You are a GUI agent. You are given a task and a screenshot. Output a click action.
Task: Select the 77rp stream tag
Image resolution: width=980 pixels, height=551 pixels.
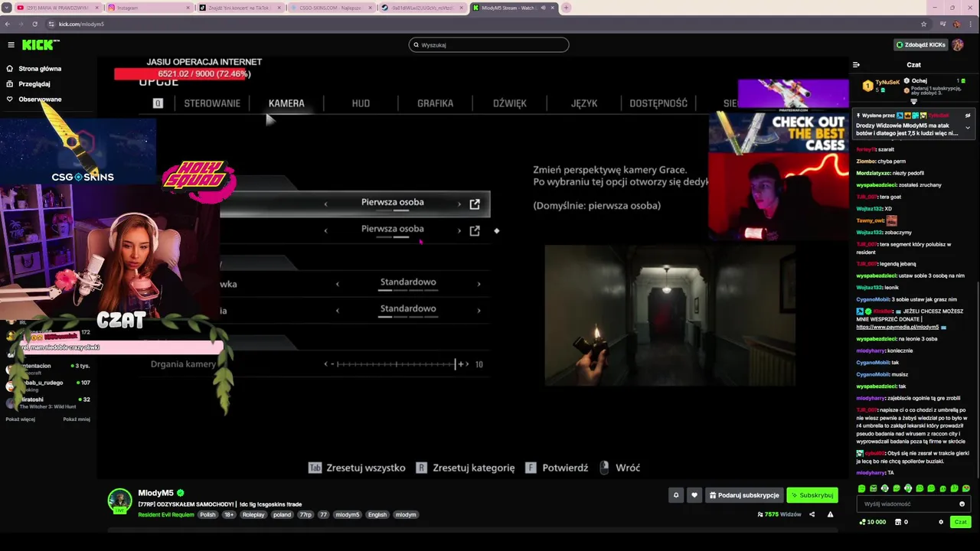305,515
